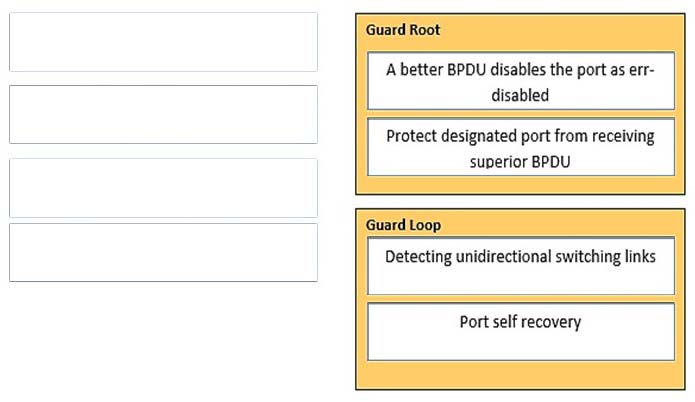
Task: Select the topmost empty answer box
Action: 163,42
